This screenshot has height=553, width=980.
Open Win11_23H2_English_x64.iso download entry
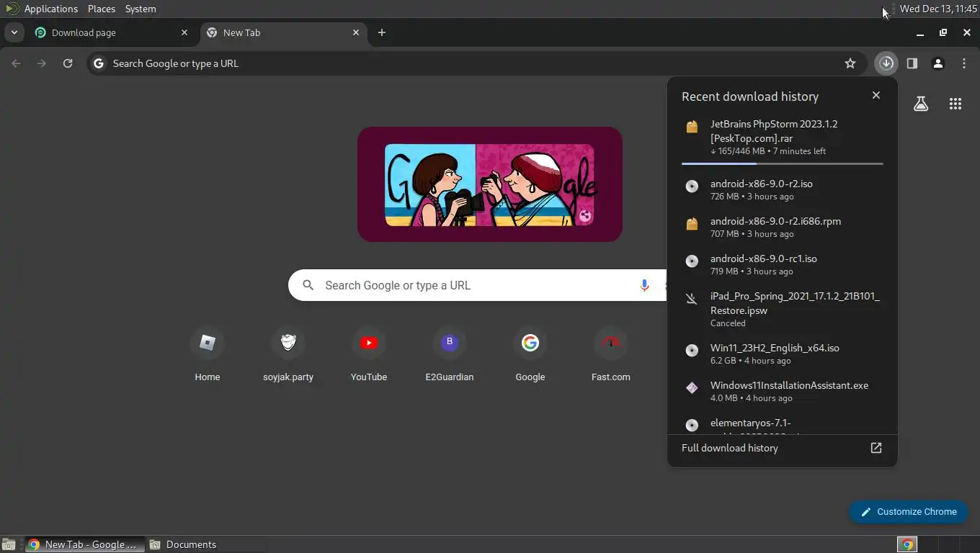click(783, 354)
